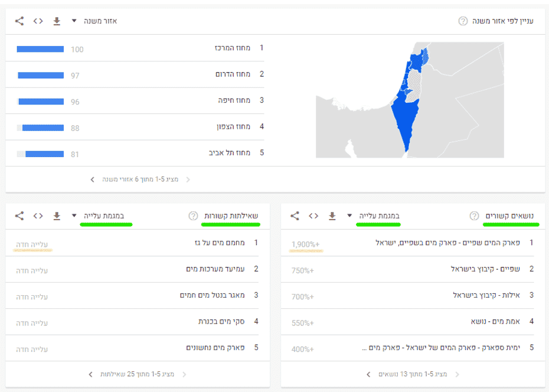Go to previous page of related queries
The width and height of the screenshot is (549, 392).
coord(184,374)
